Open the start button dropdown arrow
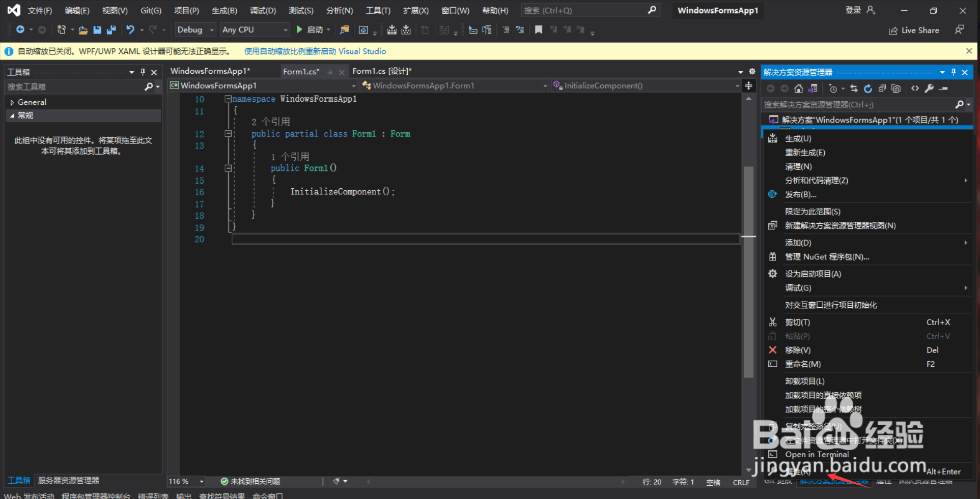The width and height of the screenshot is (980, 499). (328, 30)
